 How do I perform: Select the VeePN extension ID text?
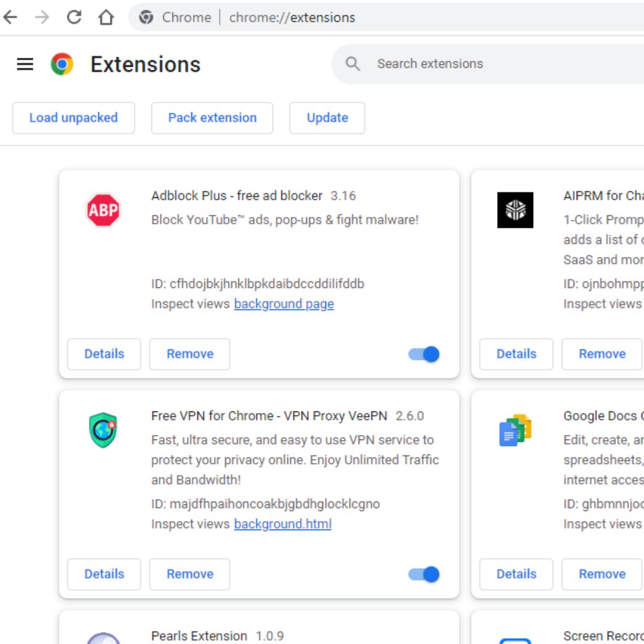click(x=265, y=504)
